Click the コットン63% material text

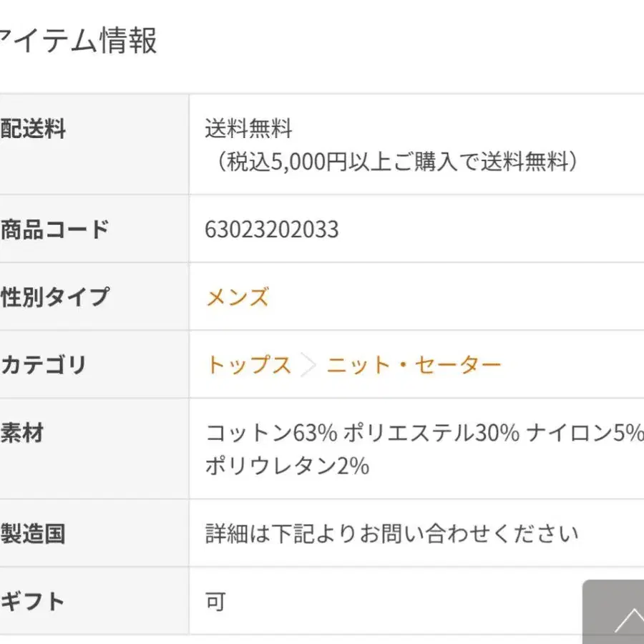pyautogui.click(x=271, y=432)
